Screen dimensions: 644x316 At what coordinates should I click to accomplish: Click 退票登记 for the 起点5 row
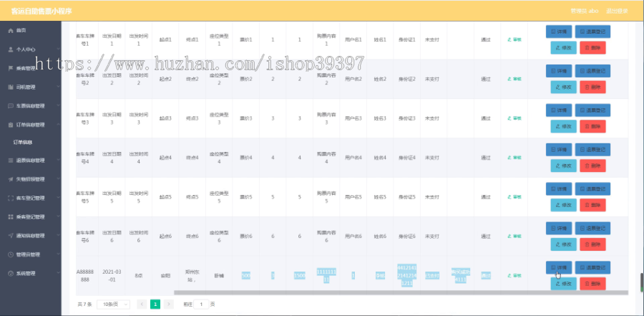tap(592, 189)
